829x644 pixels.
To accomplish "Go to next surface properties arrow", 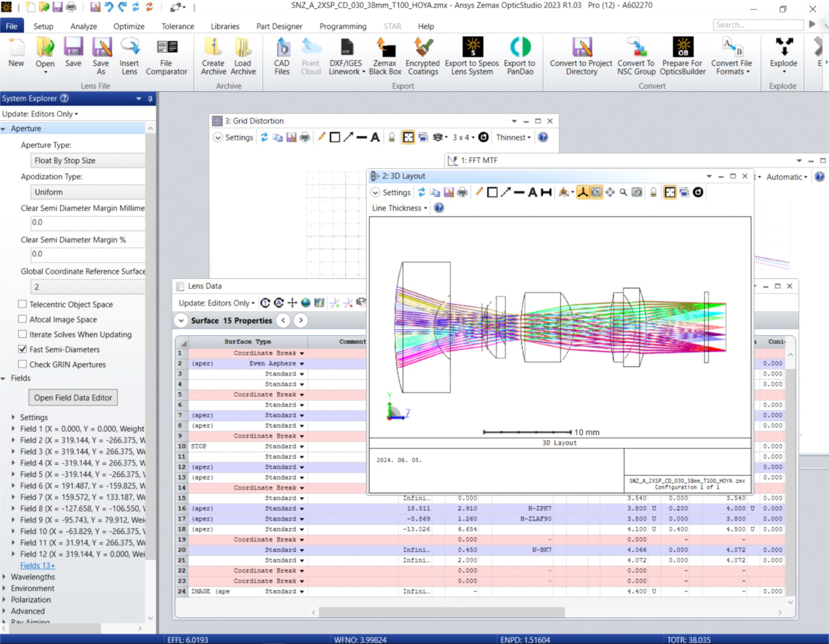I will pyautogui.click(x=301, y=320).
